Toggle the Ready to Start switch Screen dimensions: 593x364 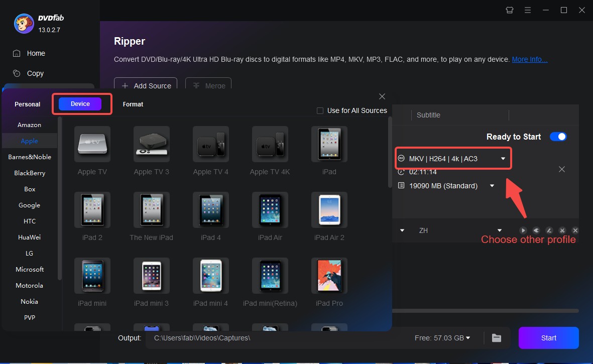pyautogui.click(x=558, y=137)
